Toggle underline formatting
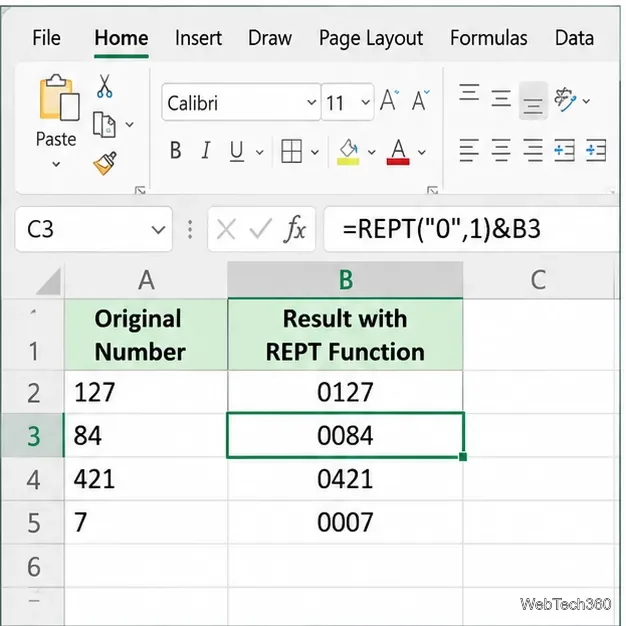626x626 pixels. [237, 151]
